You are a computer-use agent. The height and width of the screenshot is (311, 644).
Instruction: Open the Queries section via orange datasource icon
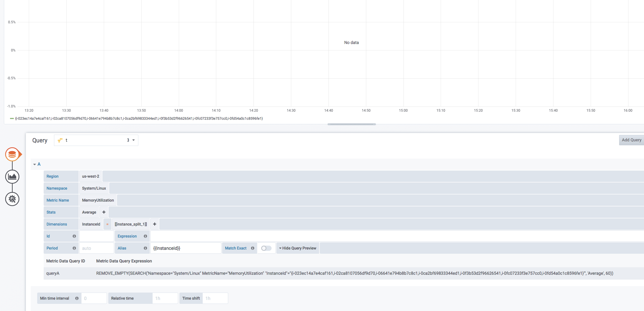[x=12, y=154]
